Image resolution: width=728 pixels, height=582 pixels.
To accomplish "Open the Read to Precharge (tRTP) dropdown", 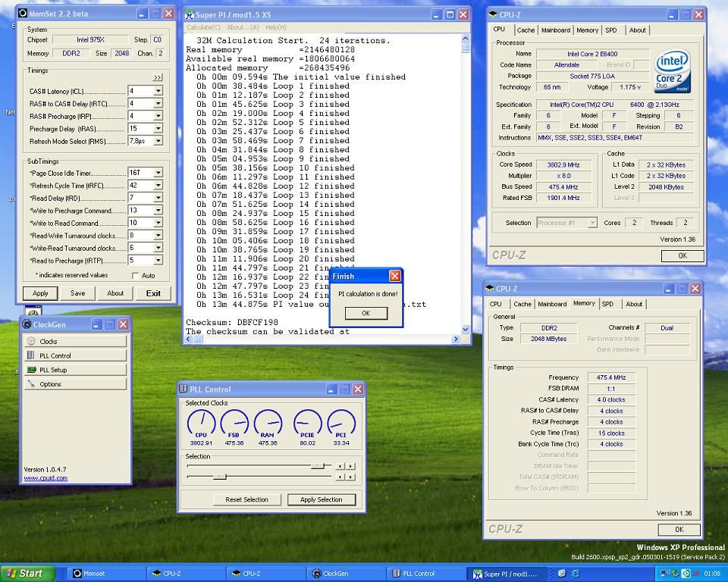I will (x=158, y=261).
